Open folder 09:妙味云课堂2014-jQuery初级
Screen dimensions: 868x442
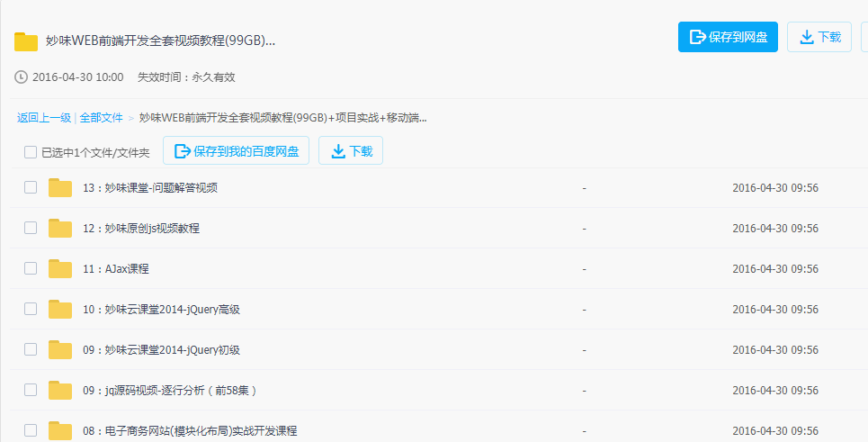pos(161,349)
